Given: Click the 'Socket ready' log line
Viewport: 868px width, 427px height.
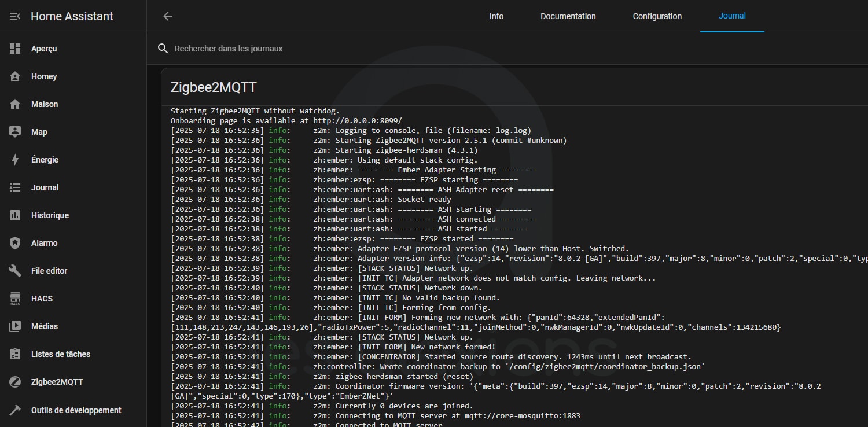Looking at the screenshot, I should click(x=311, y=199).
